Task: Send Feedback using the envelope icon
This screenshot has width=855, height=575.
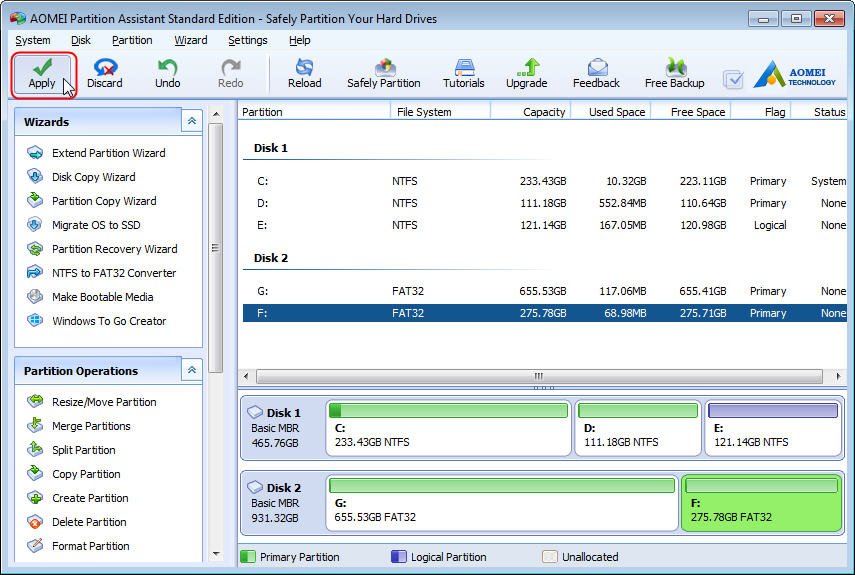Action: [596, 73]
